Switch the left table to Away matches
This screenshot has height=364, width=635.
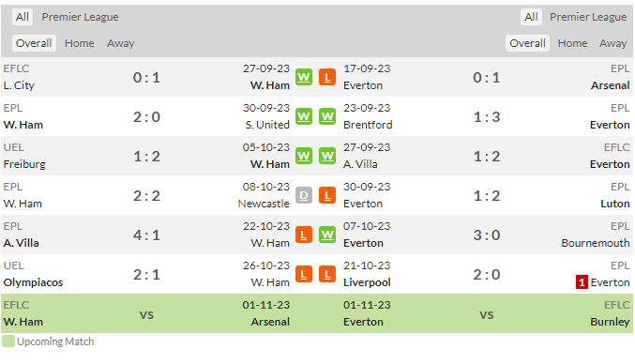coord(121,43)
